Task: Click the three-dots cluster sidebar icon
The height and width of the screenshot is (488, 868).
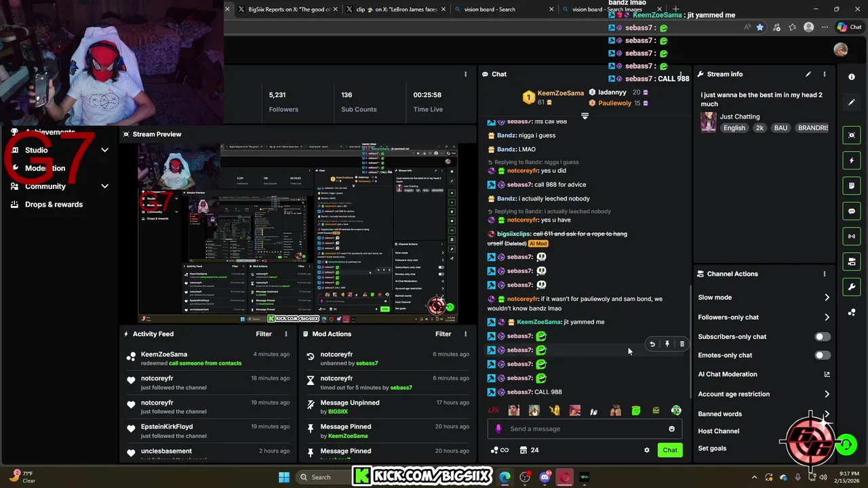Action: pyautogui.click(x=852, y=312)
